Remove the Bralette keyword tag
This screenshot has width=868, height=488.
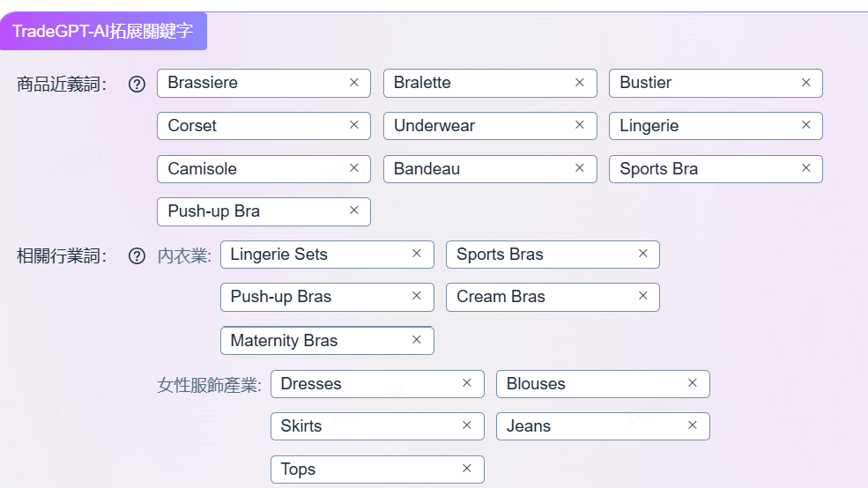pos(580,83)
